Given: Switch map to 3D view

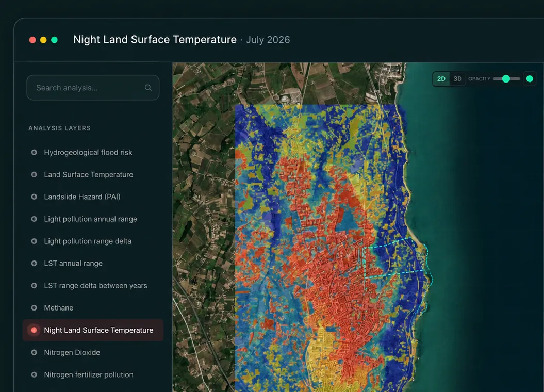Looking at the screenshot, I should click(457, 79).
